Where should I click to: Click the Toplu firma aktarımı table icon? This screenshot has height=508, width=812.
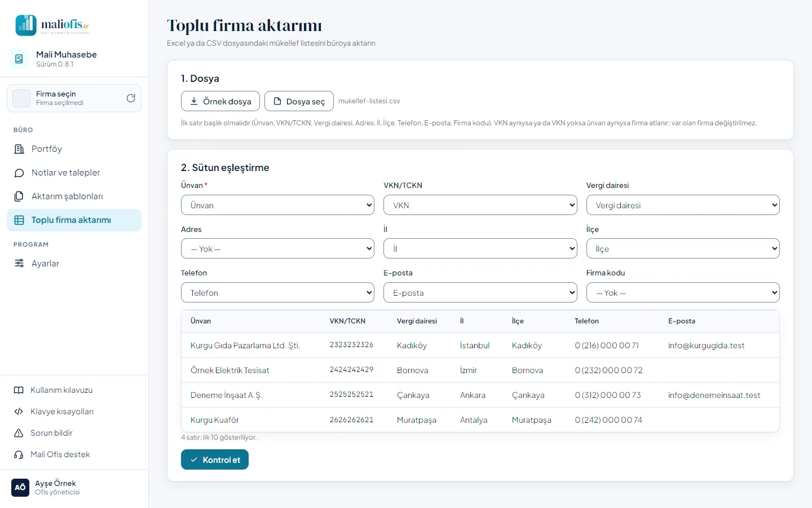pos(19,220)
